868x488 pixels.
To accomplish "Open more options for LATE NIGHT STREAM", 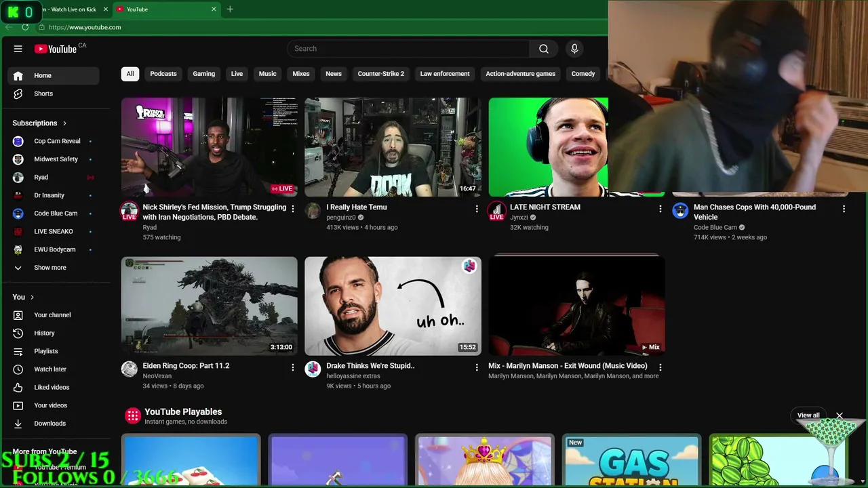I will pyautogui.click(x=660, y=209).
